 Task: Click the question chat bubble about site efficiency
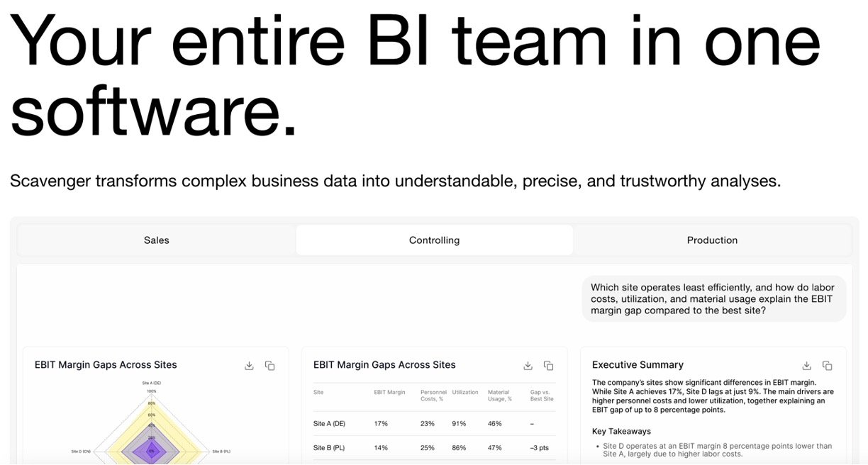click(x=713, y=299)
